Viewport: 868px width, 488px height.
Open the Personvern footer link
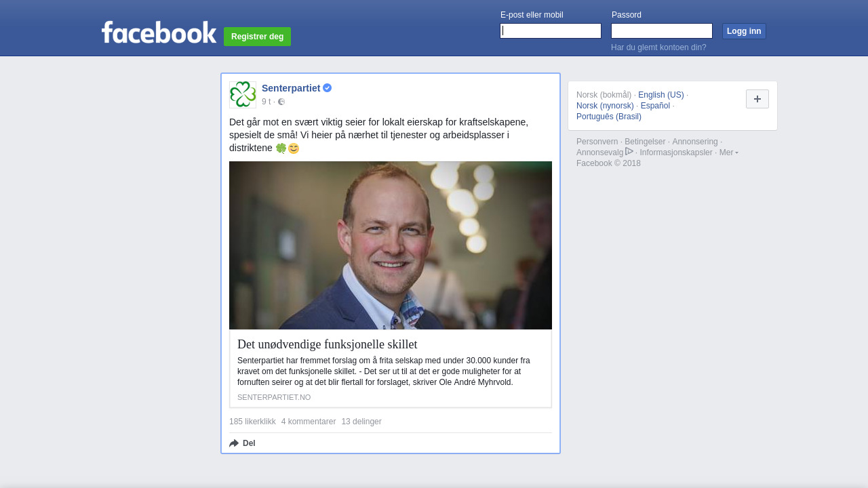click(x=597, y=142)
